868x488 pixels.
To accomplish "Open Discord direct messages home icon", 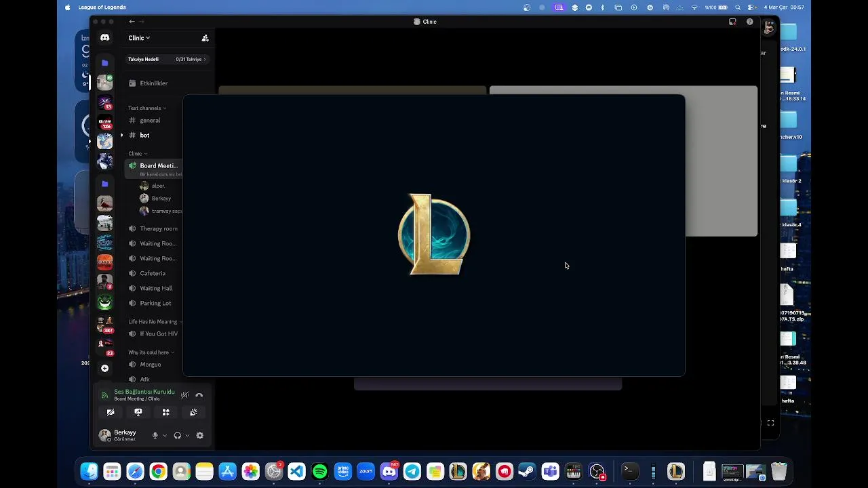I will (104, 38).
